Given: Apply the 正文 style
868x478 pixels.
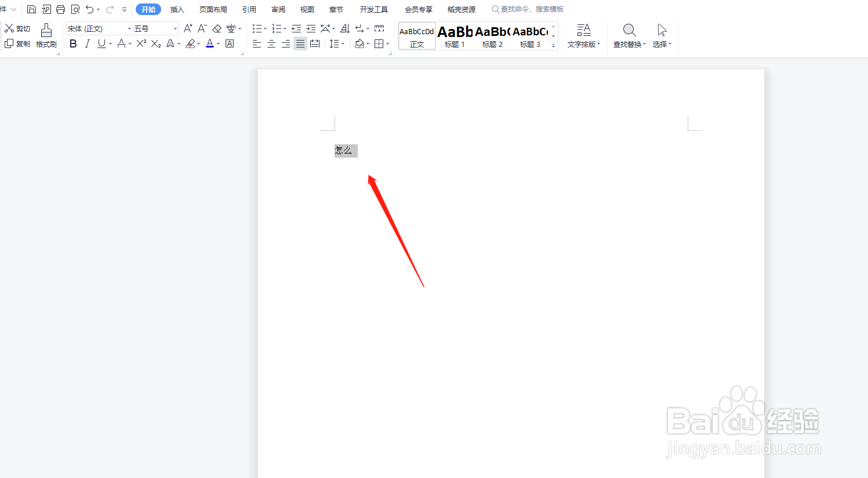Looking at the screenshot, I should point(417,36).
